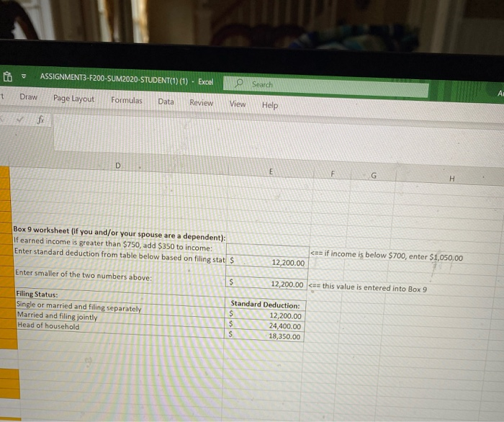The width and height of the screenshot is (504, 422).
Task: Select column F header
Action: [x=333, y=174]
